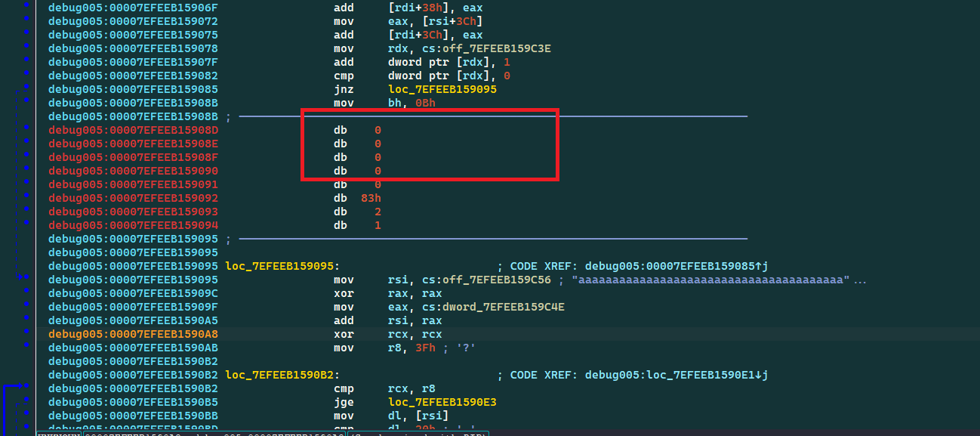This screenshot has height=436, width=980.
Task: Click the "aaaaaaaa…" string comment
Action: pos(710,280)
